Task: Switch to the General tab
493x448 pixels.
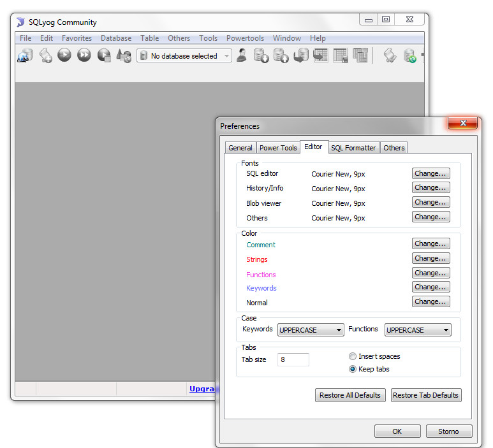Action: (x=240, y=148)
